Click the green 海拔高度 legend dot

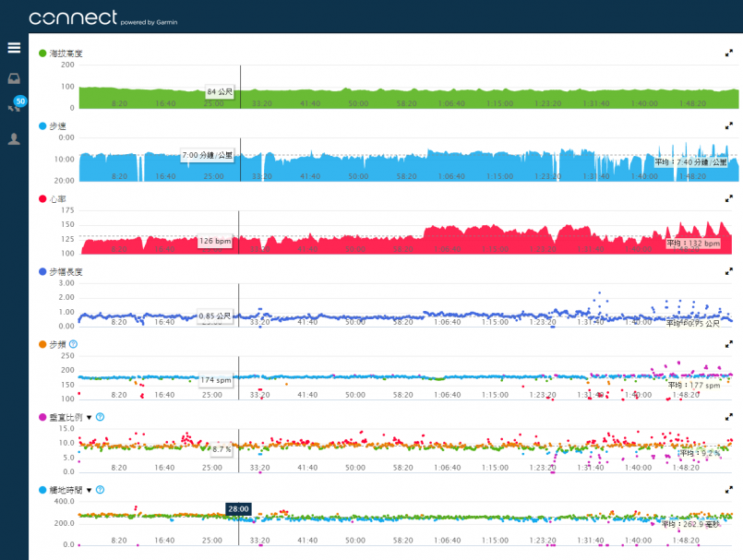click(42, 54)
